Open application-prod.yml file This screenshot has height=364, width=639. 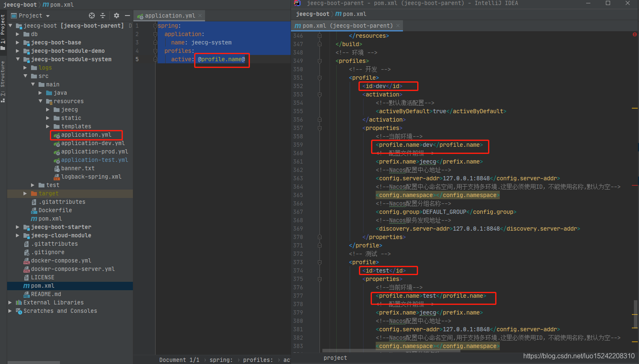pyautogui.click(x=91, y=151)
